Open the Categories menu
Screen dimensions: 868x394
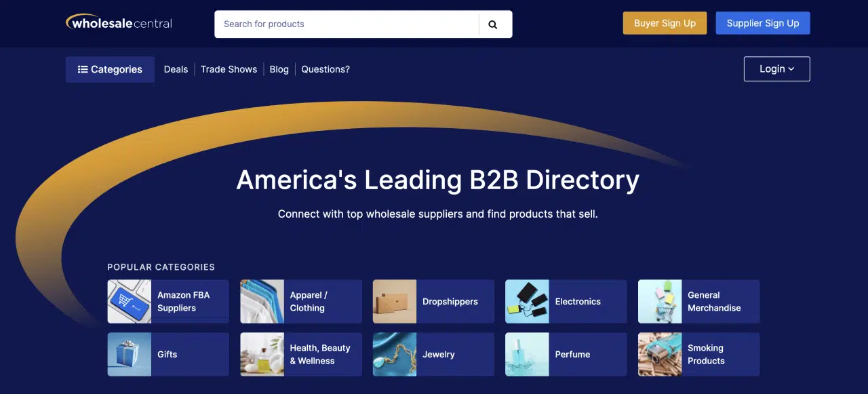point(110,69)
